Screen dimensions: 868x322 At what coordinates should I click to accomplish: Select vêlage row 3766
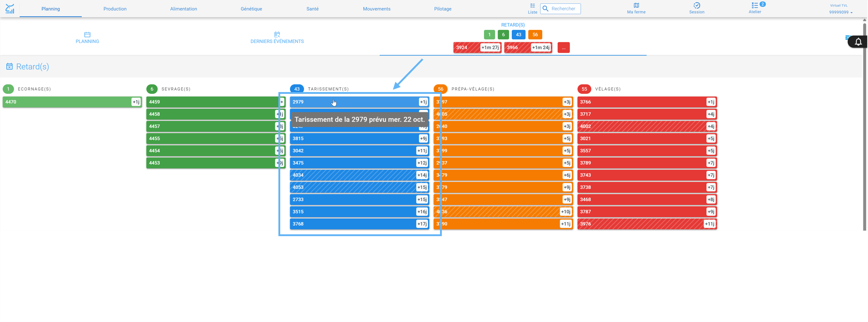pyautogui.click(x=647, y=102)
